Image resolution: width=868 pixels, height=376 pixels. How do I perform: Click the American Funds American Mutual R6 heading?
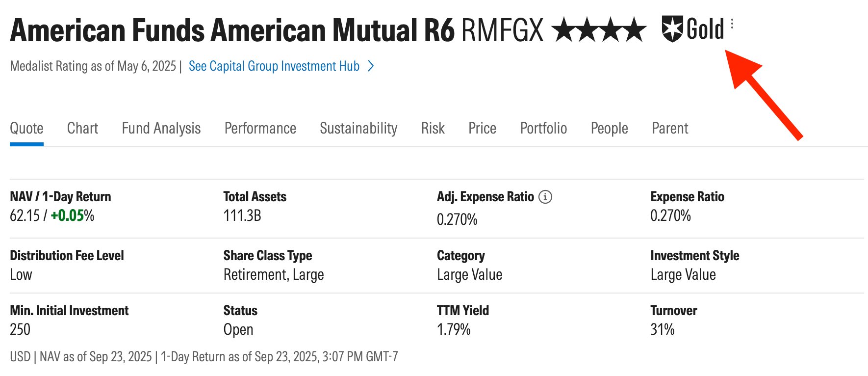(232, 30)
